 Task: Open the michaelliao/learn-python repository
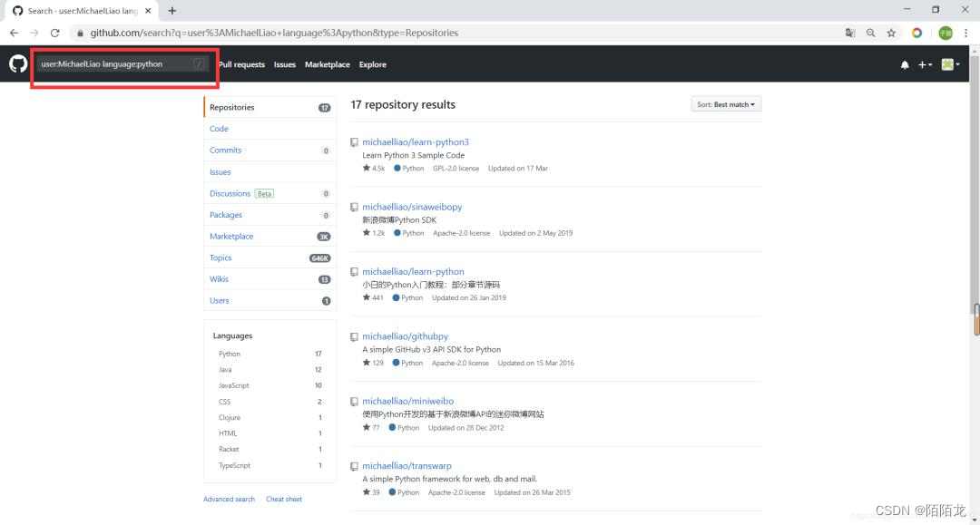pos(413,271)
